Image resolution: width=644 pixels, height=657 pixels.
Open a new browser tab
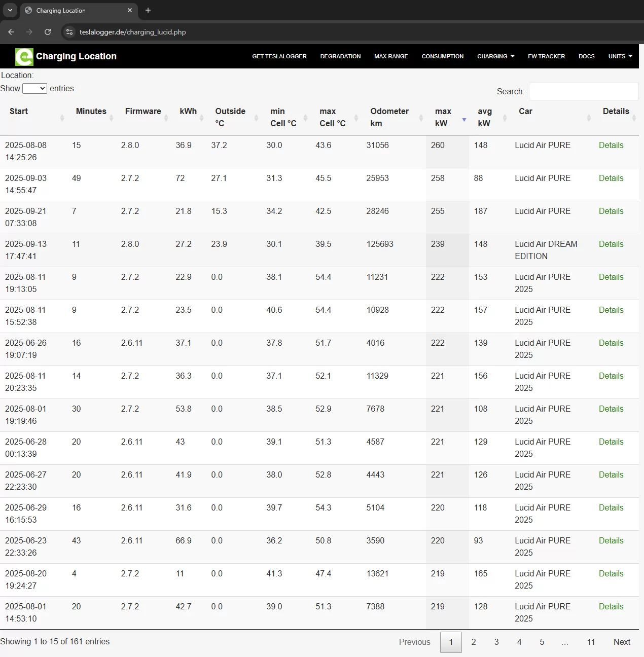tap(148, 10)
